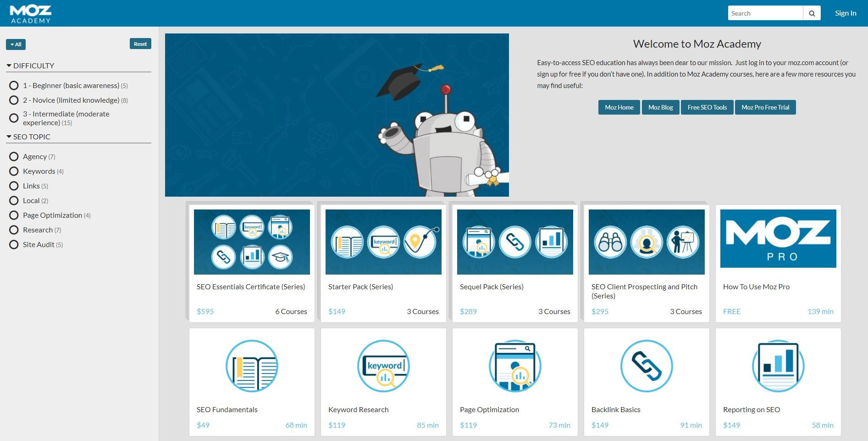Collapse the SEO TOPIC filter section

click(28, 137)
